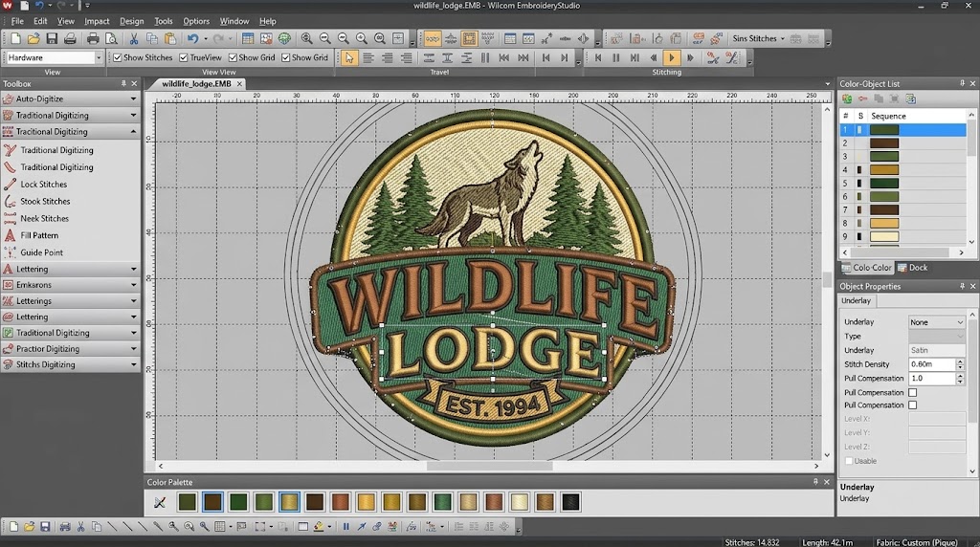Open the File menu
Viewport: 980px width, 547px height.
click(x=17, y=21)
